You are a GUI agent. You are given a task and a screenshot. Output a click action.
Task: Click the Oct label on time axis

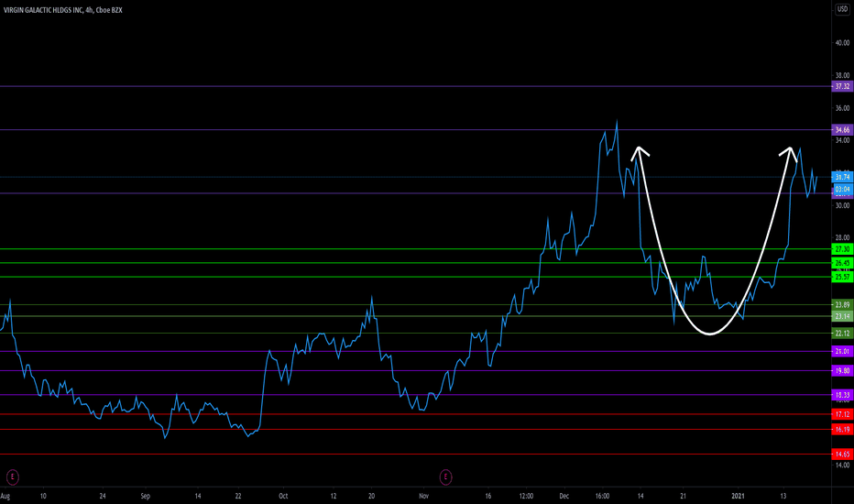pos(282,496)
